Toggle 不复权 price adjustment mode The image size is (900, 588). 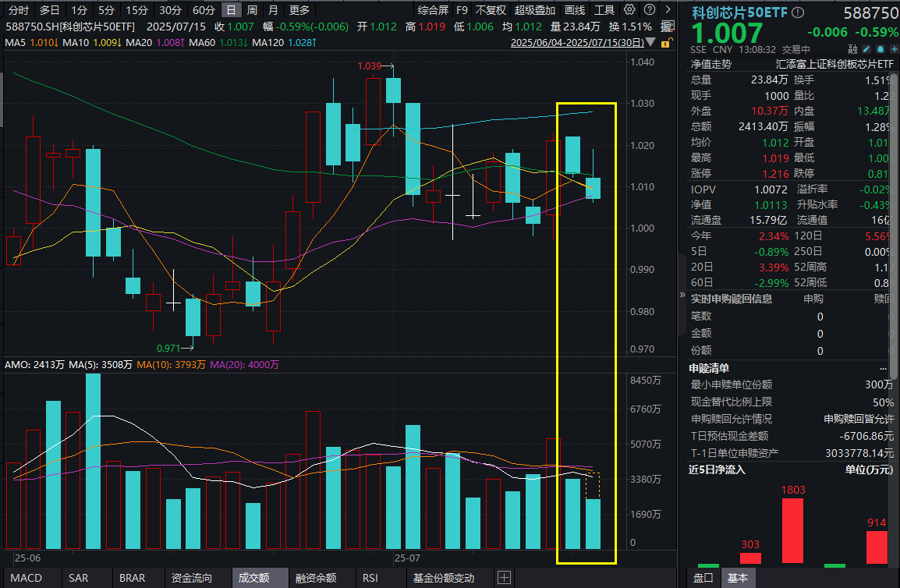[x=491, y=9]
